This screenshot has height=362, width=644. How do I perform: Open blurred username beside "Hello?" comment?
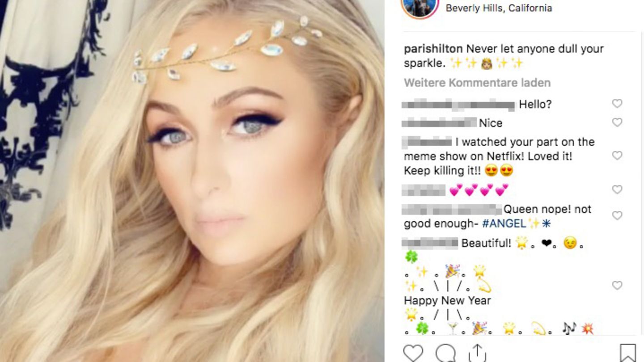[458, 105]
